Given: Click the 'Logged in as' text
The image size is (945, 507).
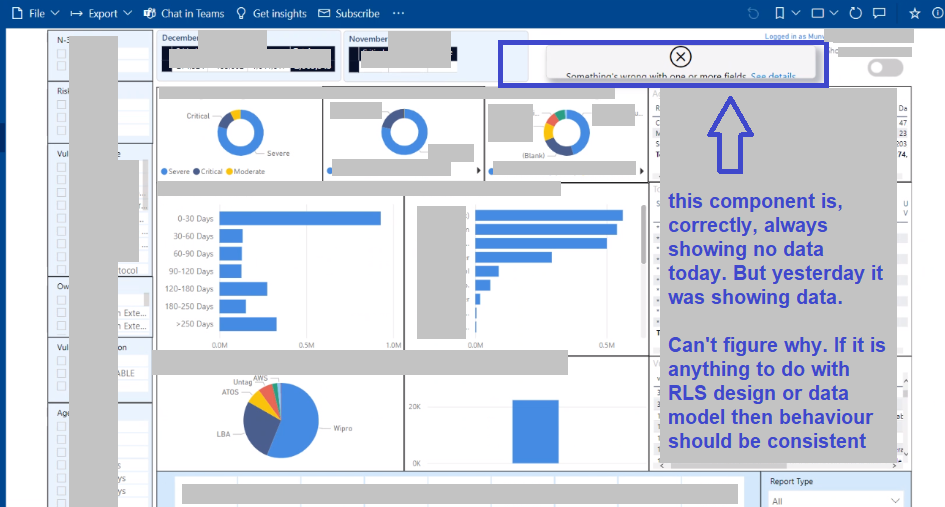Looking at the screenshot, I should (785, 37).
